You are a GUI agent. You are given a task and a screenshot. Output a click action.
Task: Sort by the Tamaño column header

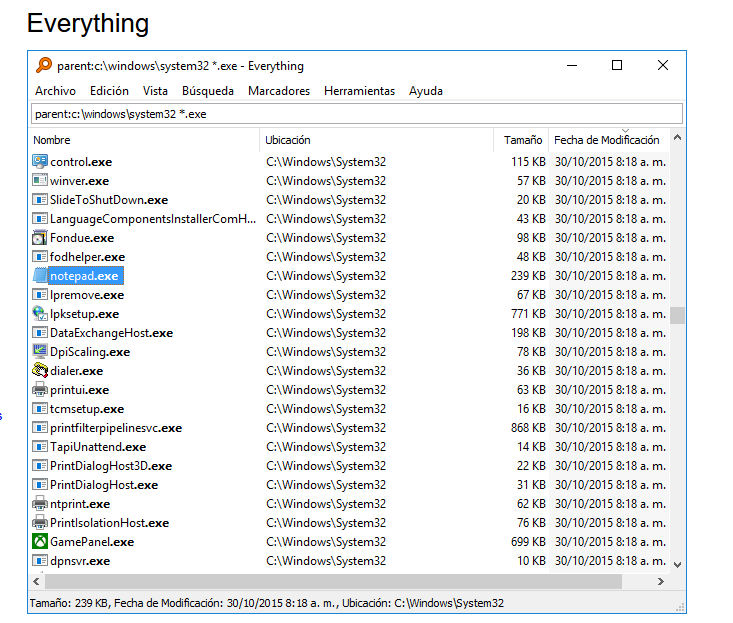[521, 140]
